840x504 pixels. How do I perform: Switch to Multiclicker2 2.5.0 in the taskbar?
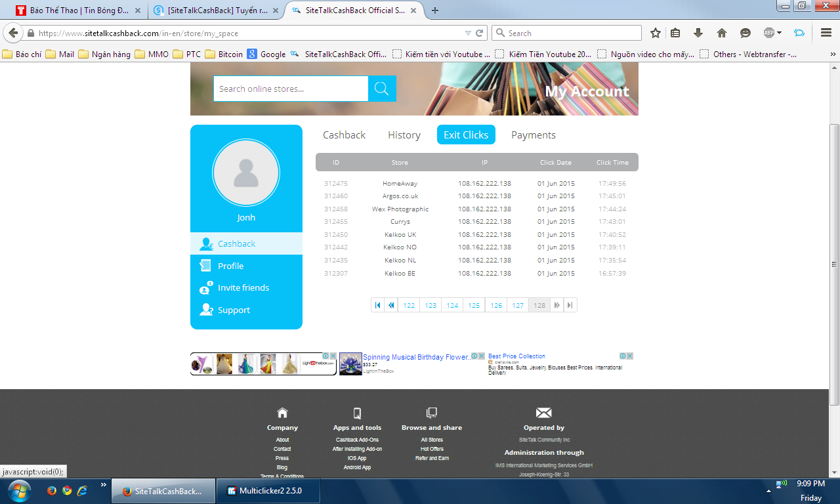click(x=268, y=490)
